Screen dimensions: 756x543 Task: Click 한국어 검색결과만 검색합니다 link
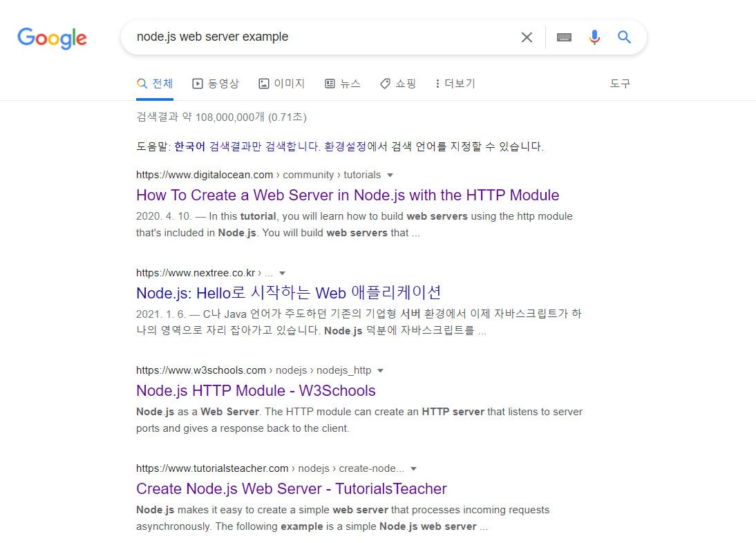(x=247, y=146)
